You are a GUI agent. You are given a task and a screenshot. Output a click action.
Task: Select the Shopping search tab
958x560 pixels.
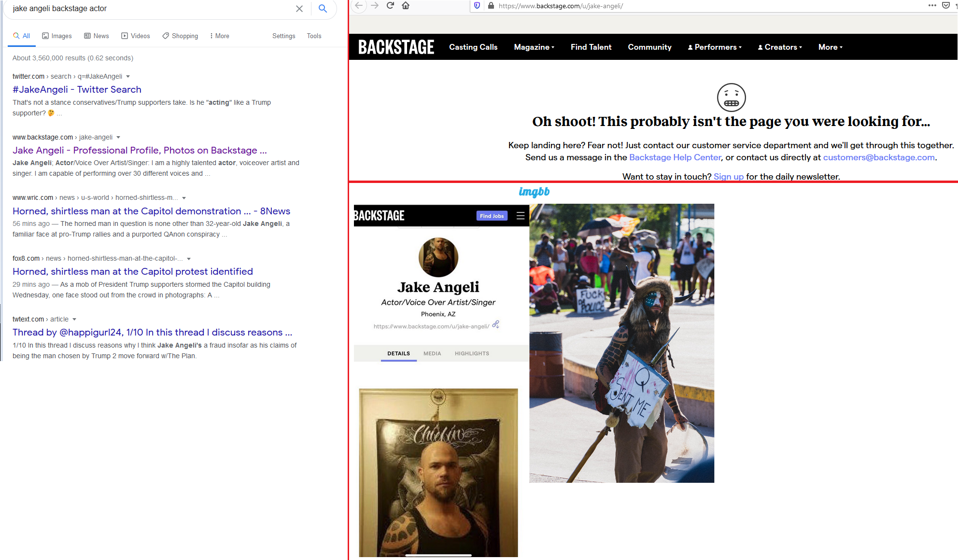[180, 36]
